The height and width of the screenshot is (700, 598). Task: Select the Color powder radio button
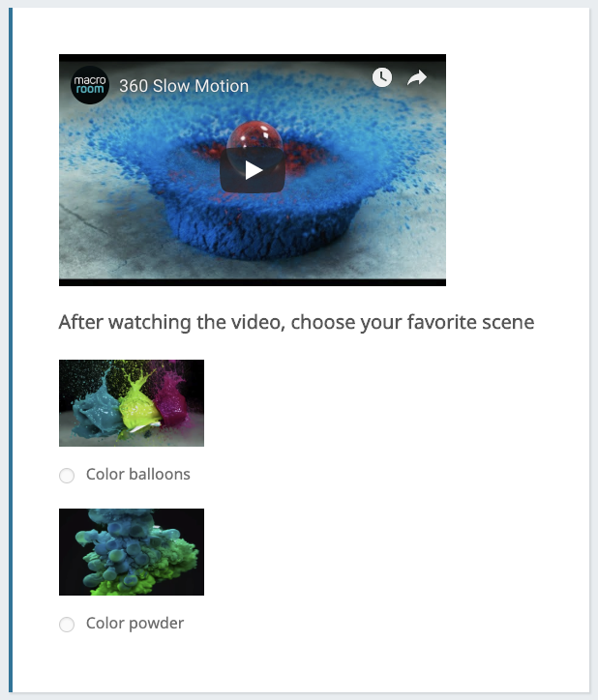[x=67, y=625]
